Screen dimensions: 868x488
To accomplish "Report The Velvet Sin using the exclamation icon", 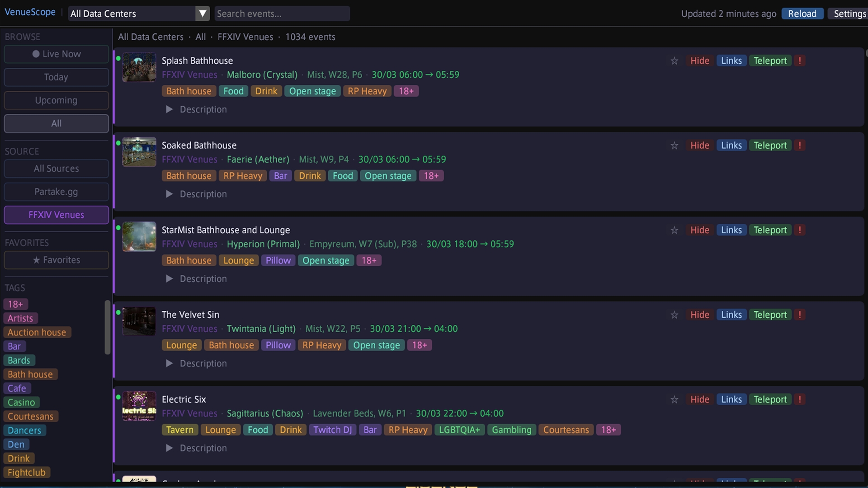I will (x=800, y=315).
